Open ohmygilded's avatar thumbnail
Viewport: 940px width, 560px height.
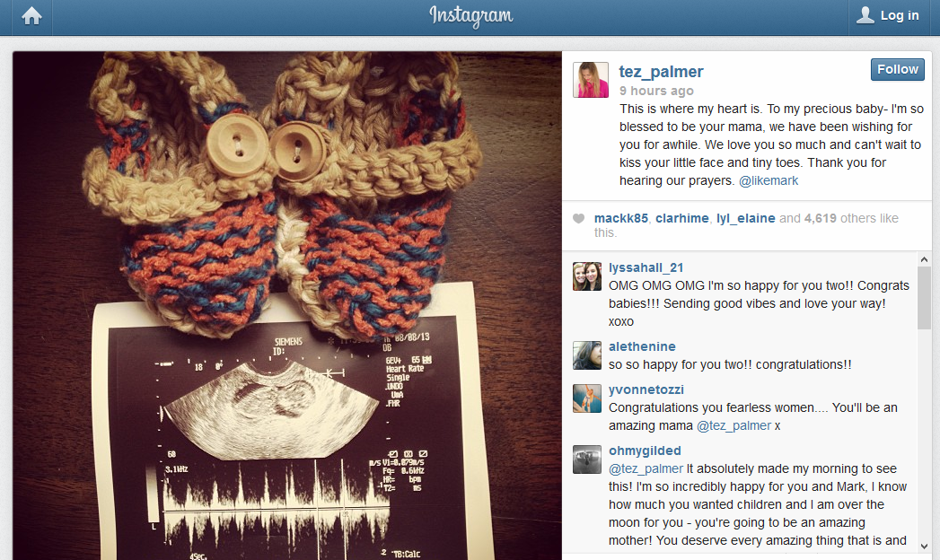pos(587,459)
